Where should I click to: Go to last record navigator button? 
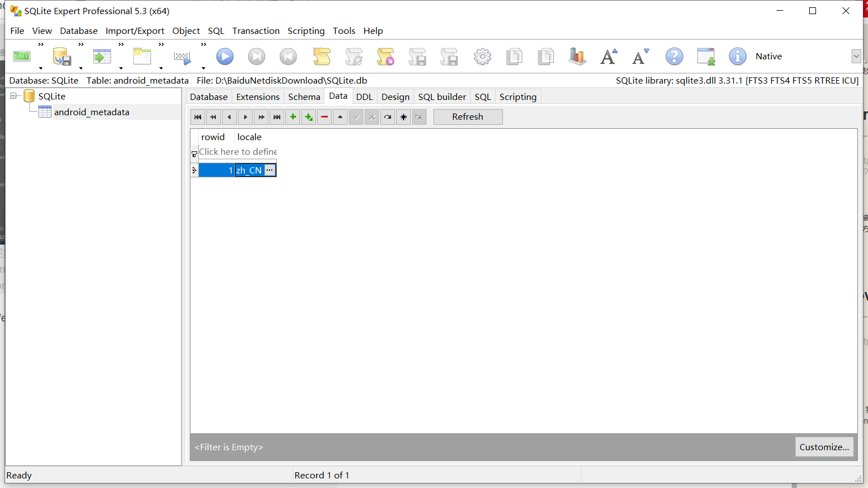tap(277, 117)
